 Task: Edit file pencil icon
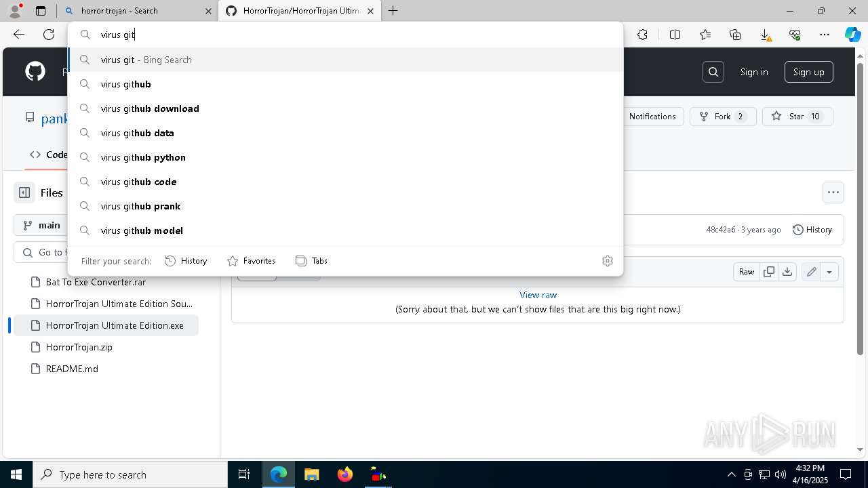(x=811, y=272)
